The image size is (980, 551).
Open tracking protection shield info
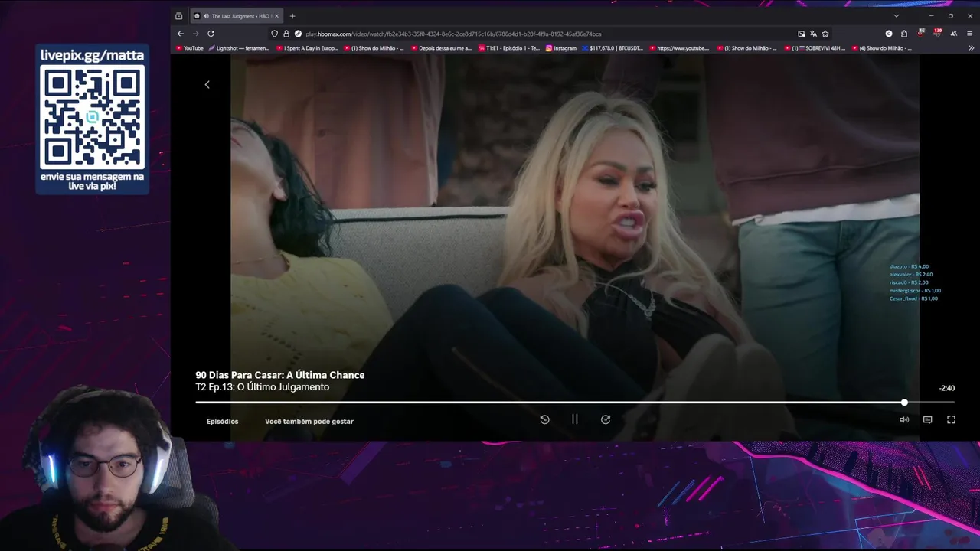click(x=275, y=34)
